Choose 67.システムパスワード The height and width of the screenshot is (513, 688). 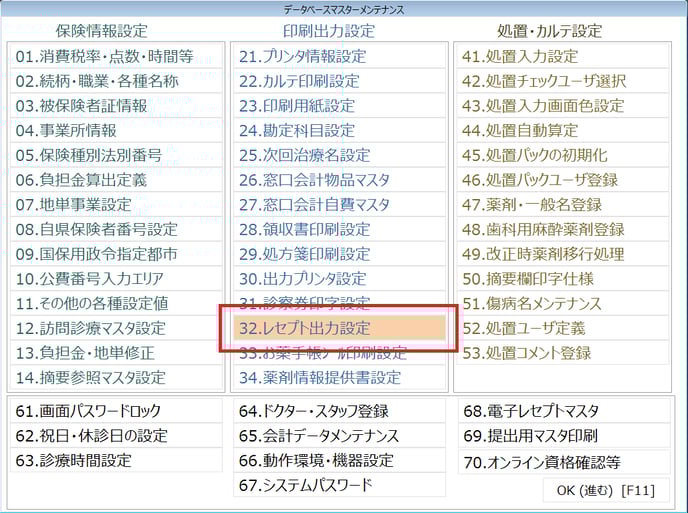(339, 485)
